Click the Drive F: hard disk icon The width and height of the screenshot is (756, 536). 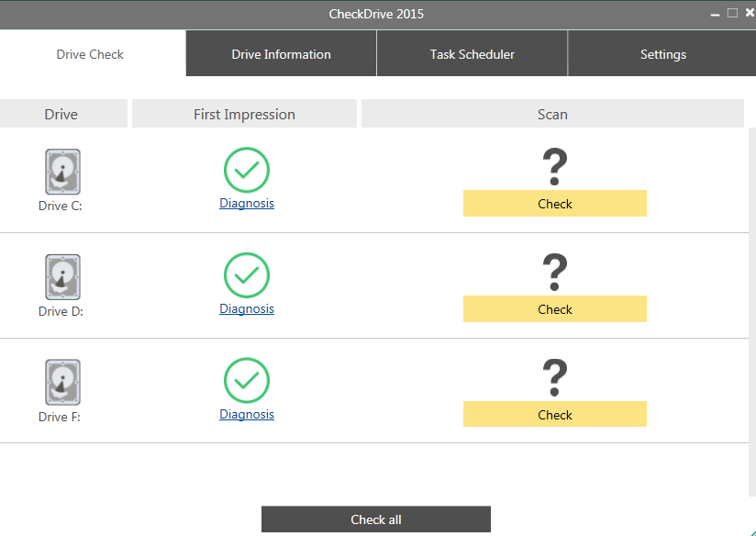(x=62, y=383)
